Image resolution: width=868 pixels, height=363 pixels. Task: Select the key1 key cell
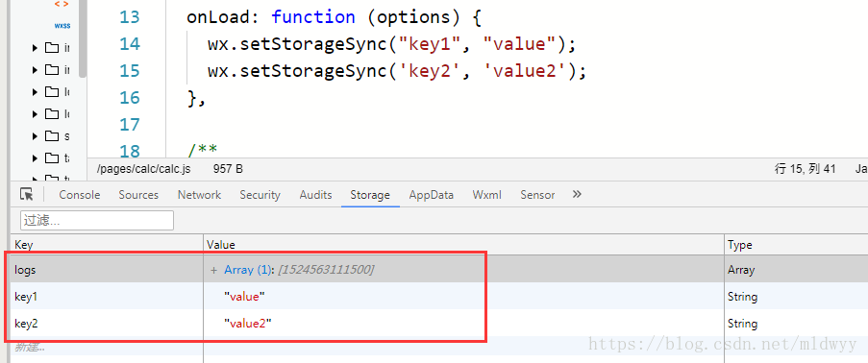click(x=107, y=297)
